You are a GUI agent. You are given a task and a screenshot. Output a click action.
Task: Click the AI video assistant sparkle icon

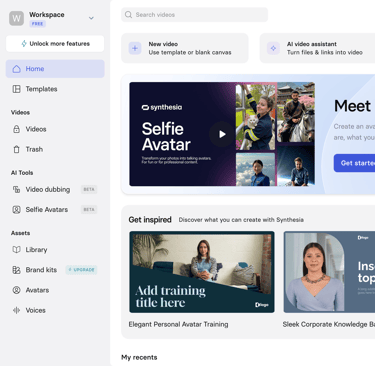[273, 48]
